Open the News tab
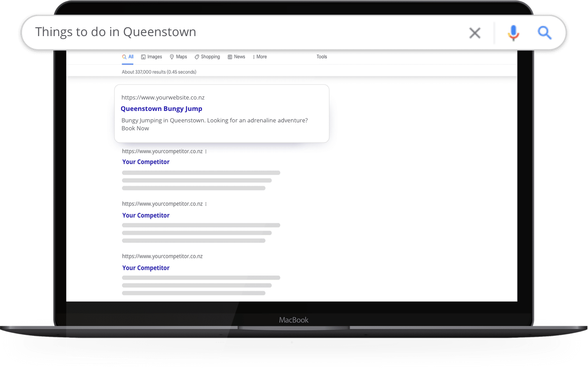This screenshot has height=368, width=588. [x=236, y=57]
